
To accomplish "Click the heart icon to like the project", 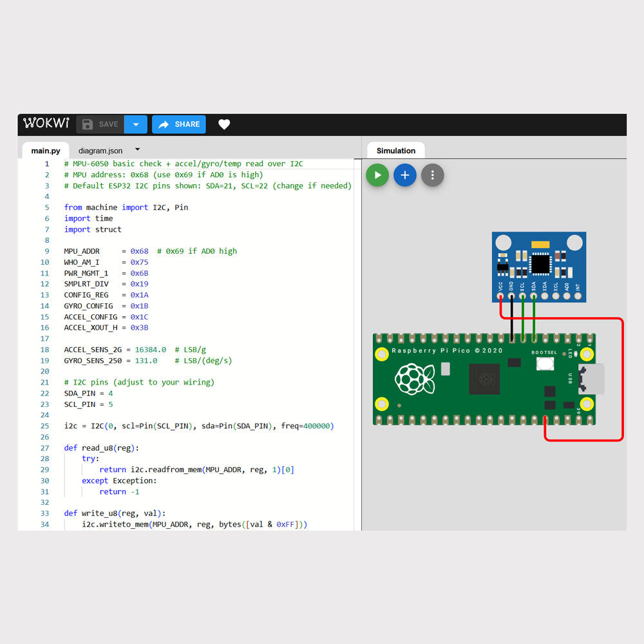I will coord(224,124).
